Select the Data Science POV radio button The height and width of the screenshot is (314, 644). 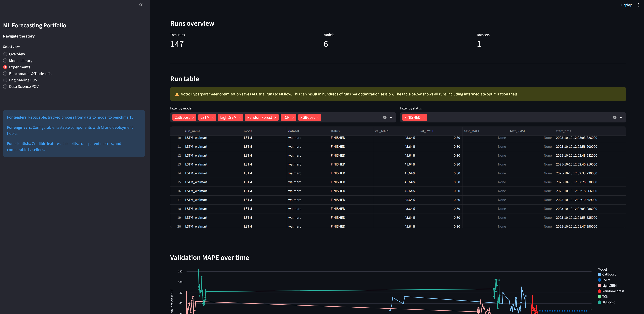(x=5, y=86)
